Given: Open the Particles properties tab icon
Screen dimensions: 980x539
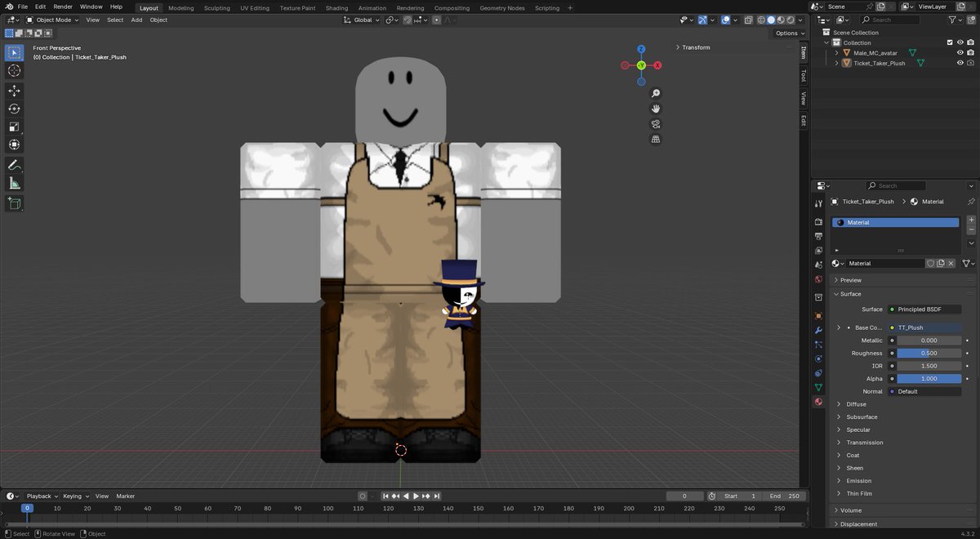Looking at the screenshot, I should point(818,345).
